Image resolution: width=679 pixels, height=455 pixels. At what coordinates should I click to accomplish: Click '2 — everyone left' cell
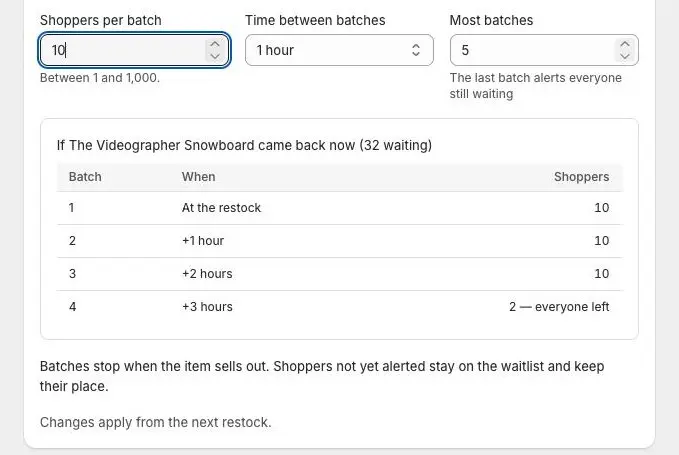559,307
